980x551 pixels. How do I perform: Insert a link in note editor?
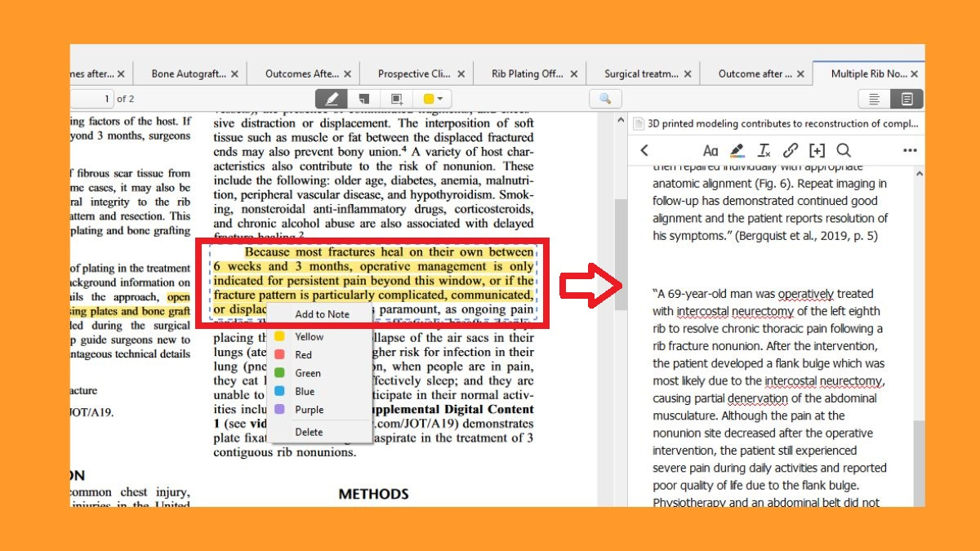790,150
